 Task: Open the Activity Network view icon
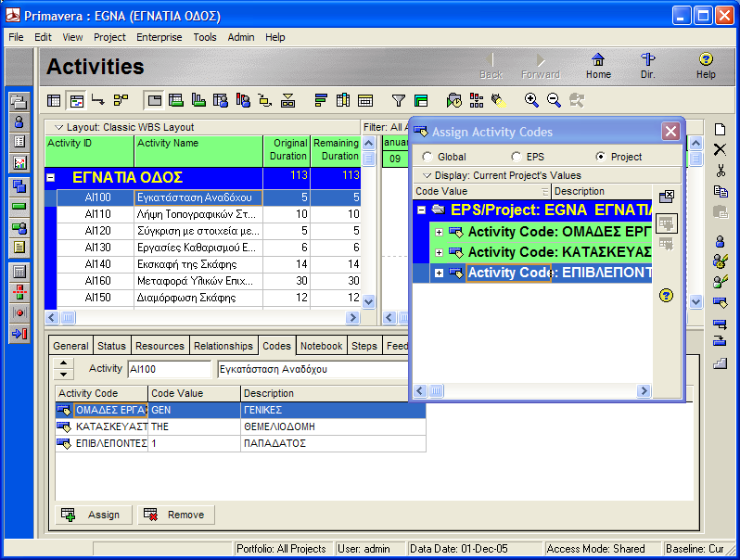(121, 100)
